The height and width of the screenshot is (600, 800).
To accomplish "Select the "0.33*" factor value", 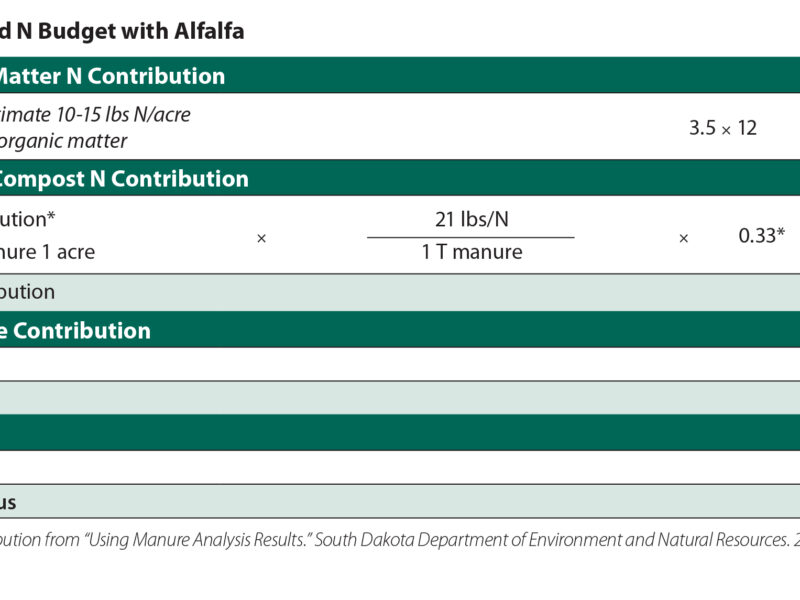I will click(x=761, y=236).
